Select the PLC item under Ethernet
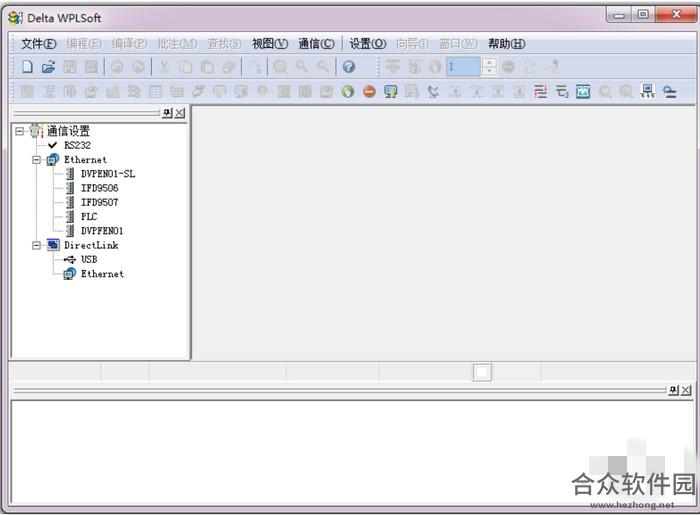 89,217
